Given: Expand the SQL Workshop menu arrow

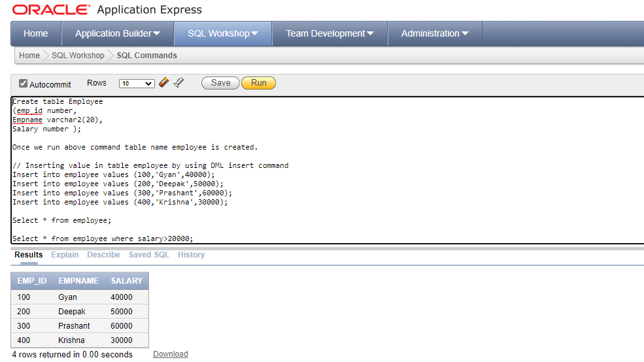Looking at the screenshot, I should point(254,34).
